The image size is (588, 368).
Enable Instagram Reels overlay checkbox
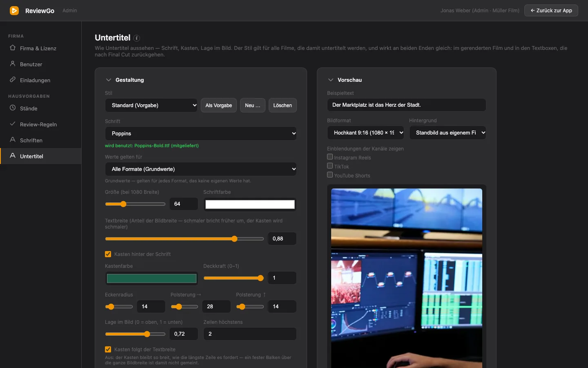(x=330, y=157)
